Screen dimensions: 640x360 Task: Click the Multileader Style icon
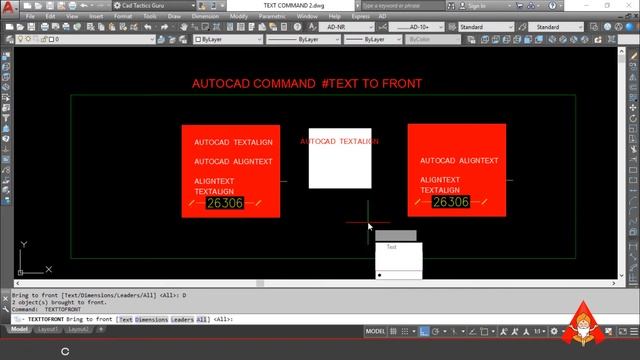click(522, 27)
